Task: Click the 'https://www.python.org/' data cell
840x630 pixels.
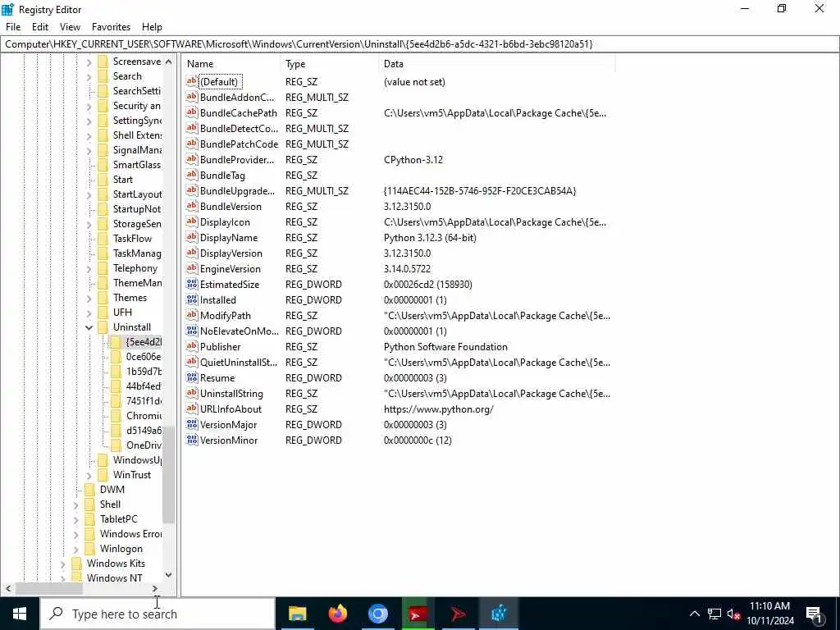Action: 438,409
